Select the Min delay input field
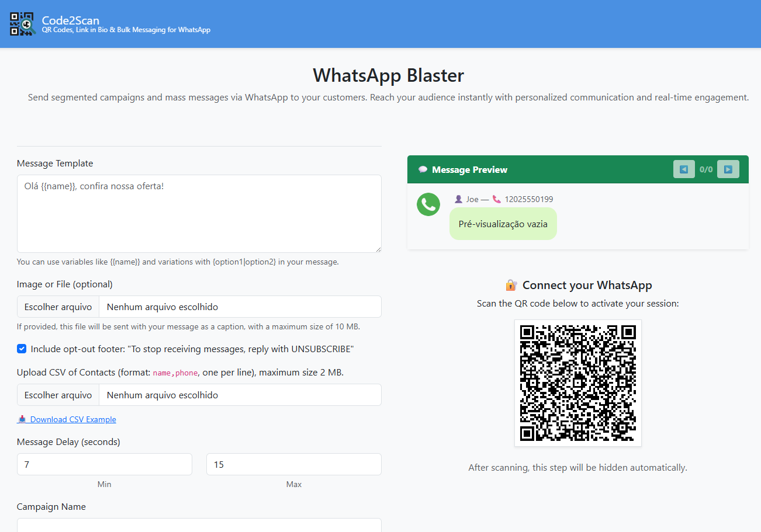Screen dimensions: 761x532 (x=104, y=464)
